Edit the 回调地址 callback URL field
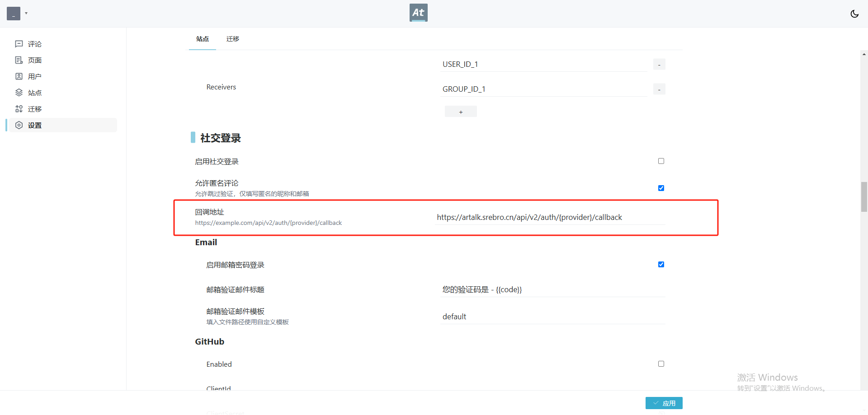 pos(550,217)
